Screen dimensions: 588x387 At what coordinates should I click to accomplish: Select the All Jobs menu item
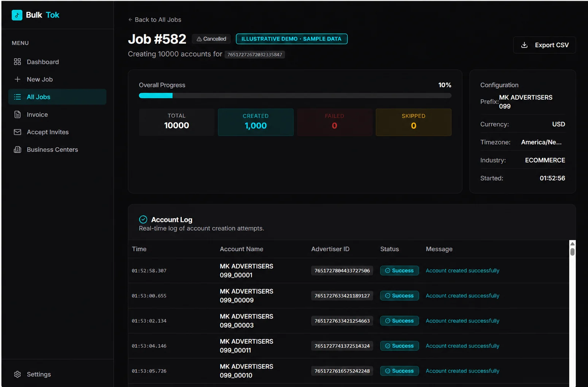(57, 97)
